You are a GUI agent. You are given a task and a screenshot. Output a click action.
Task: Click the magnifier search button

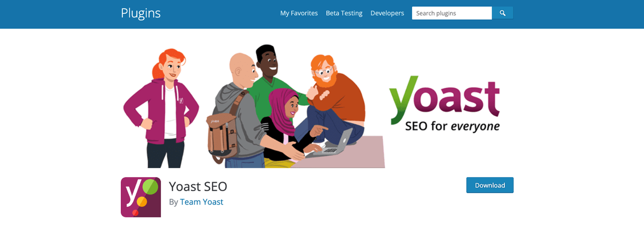point(503,13)
